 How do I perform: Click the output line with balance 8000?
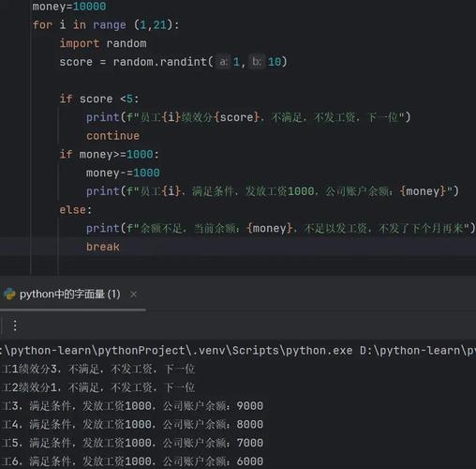(x=131, y=424)
